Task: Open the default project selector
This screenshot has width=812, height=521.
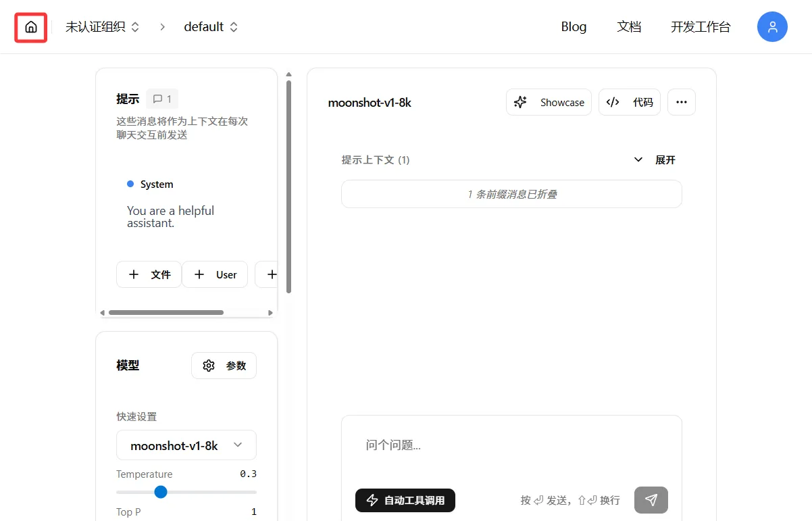Action: 211,27
